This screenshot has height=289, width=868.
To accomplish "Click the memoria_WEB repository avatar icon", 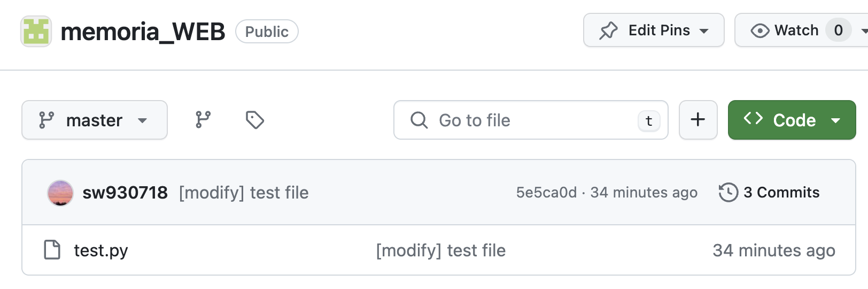I will [x=36, y=31].
